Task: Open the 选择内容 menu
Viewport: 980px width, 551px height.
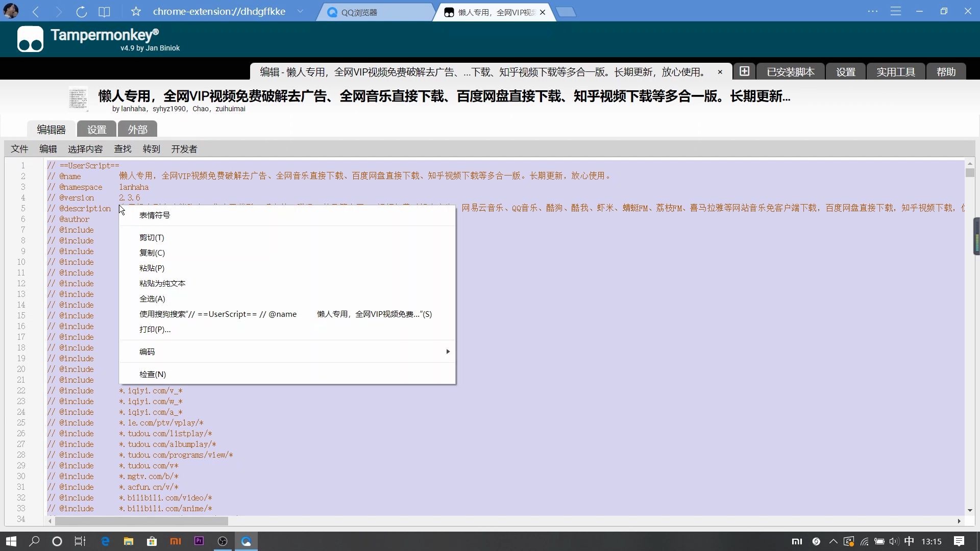Action: click(85, 149)
